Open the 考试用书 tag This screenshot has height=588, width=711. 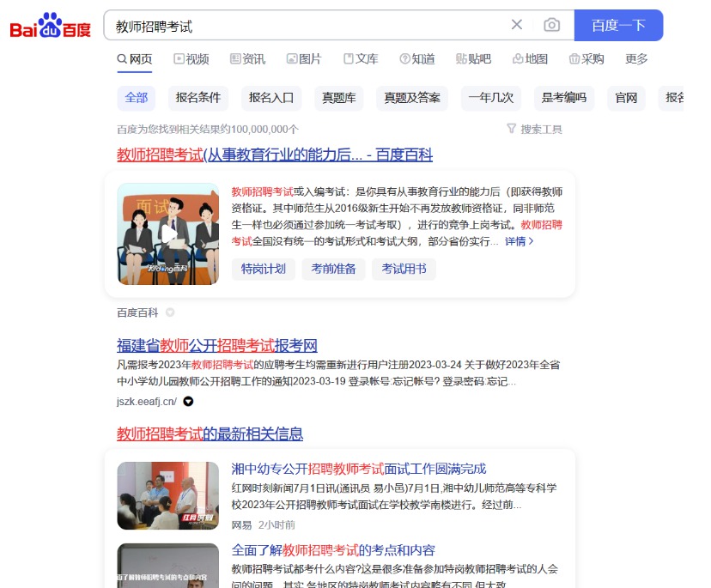404,269
